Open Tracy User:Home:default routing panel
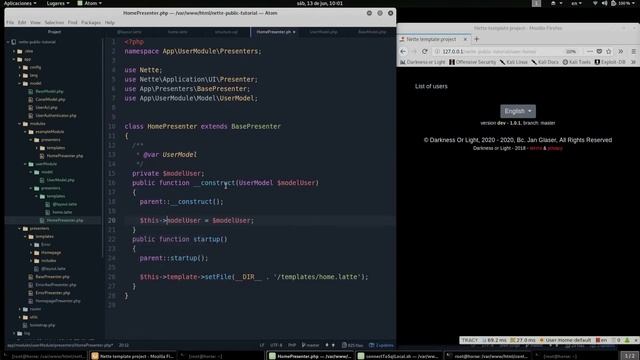Screen dimensions: 640x360 point(565,340)
